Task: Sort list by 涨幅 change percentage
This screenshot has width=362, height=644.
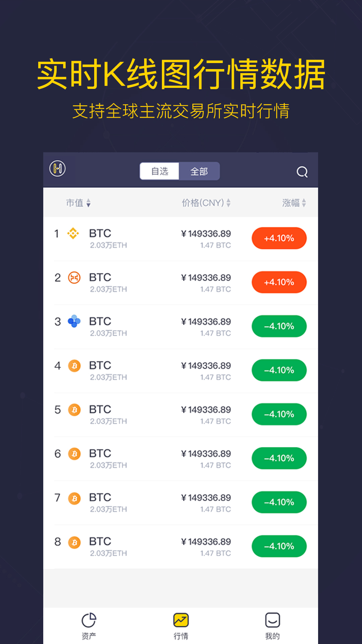Action: (294, 203)
